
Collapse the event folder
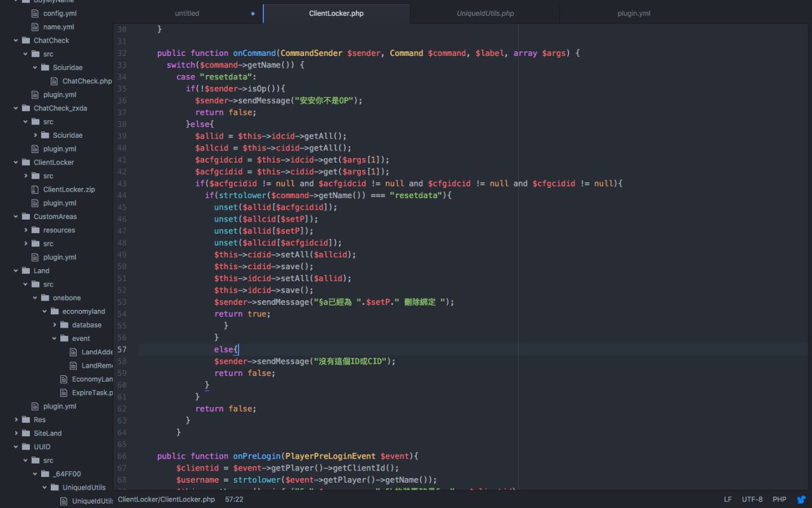pyautogui.click(x=55, y=338)
